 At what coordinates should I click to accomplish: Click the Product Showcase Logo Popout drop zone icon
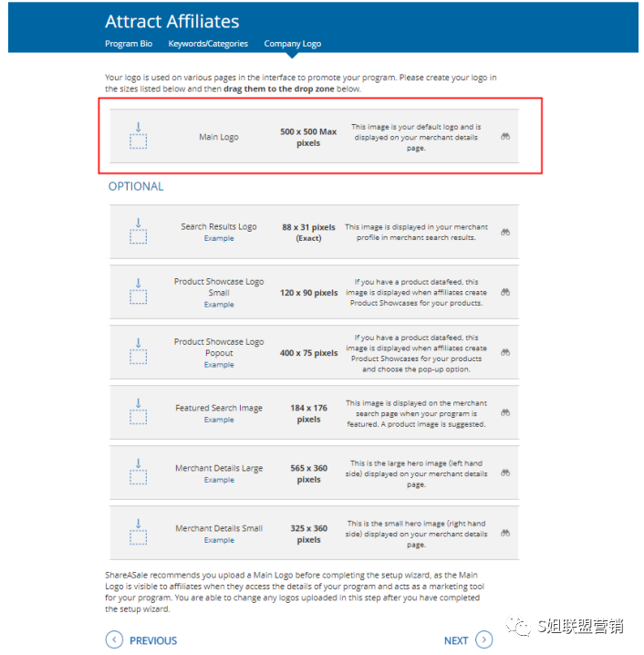click(139, 351)
